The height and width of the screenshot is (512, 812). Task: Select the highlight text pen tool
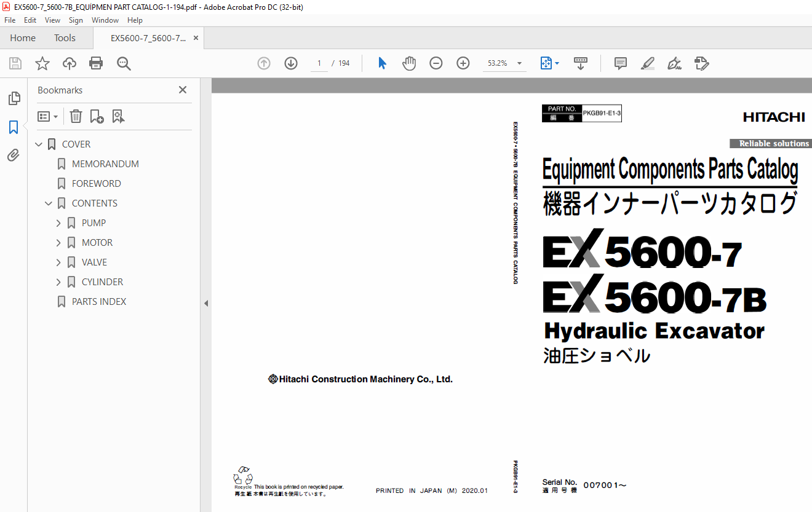[x=647, y=63]
